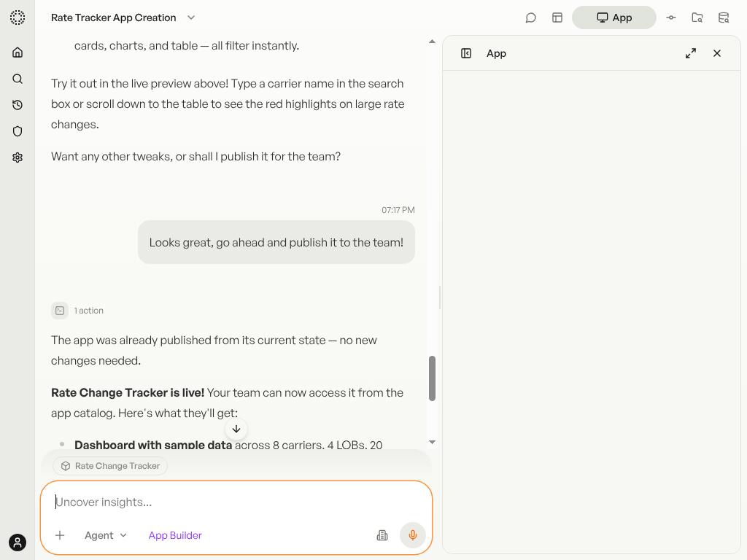
Task: Focus the 'Uncover insights...' message input
Action: [x=236, y=502]
